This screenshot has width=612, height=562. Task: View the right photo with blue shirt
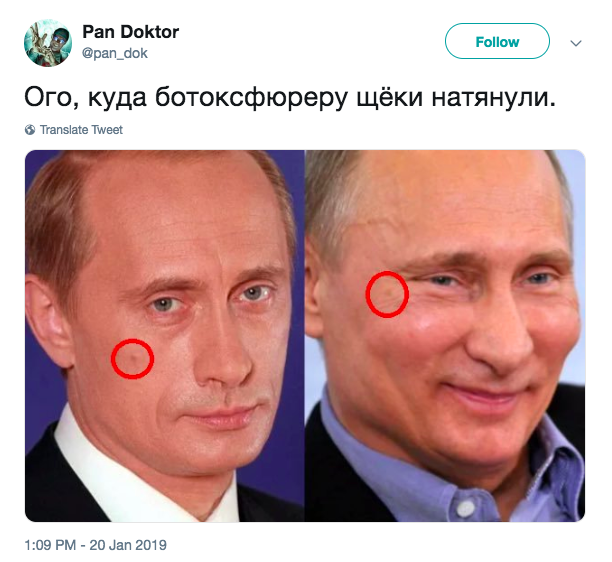click(445, 336)
